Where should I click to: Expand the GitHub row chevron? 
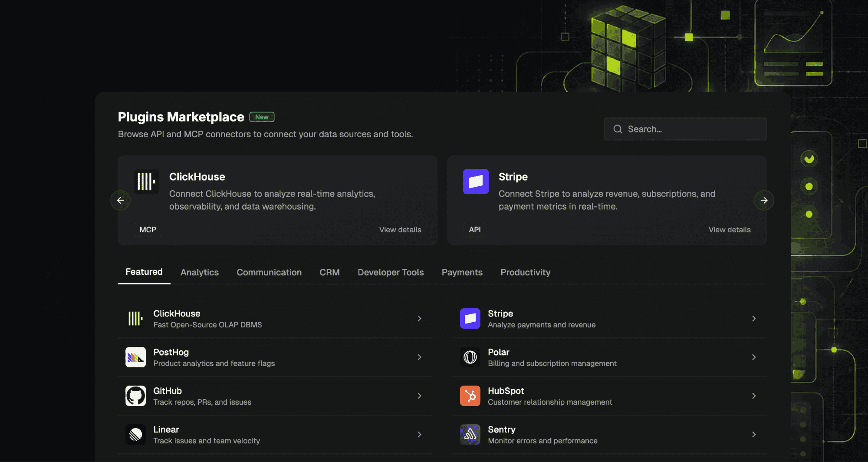click(x=419, y=396)
